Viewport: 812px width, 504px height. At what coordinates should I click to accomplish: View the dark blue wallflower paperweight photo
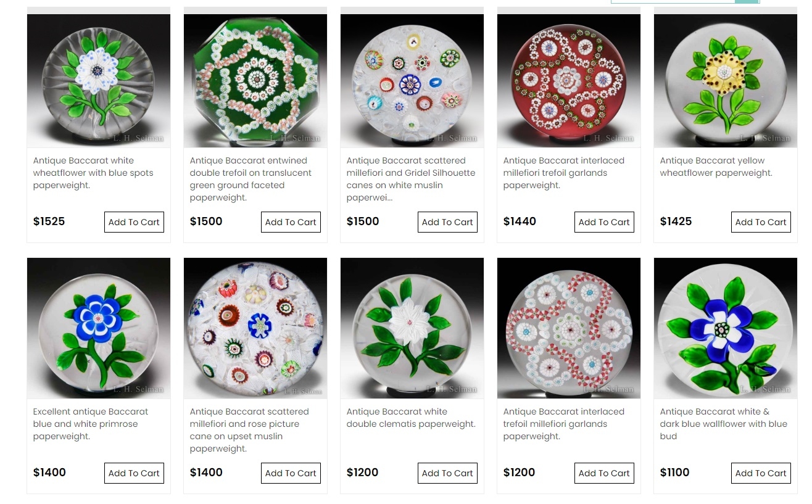(x=726, y=328)
